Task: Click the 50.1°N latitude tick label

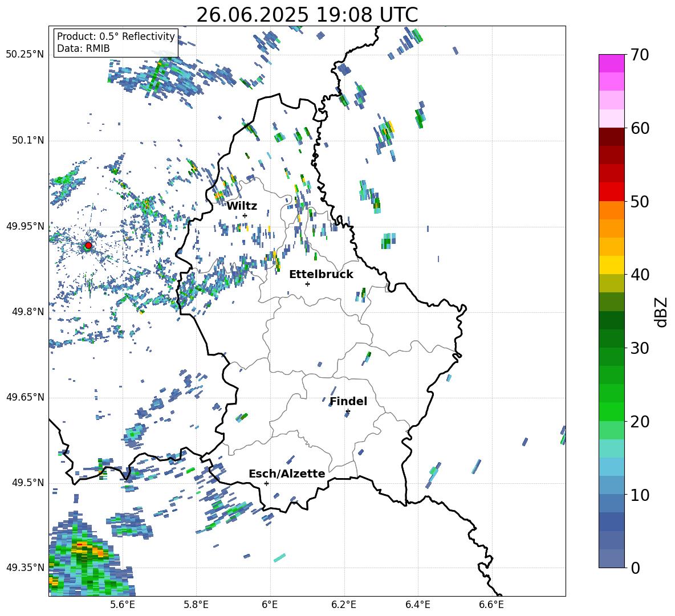Action: (27, 140)
